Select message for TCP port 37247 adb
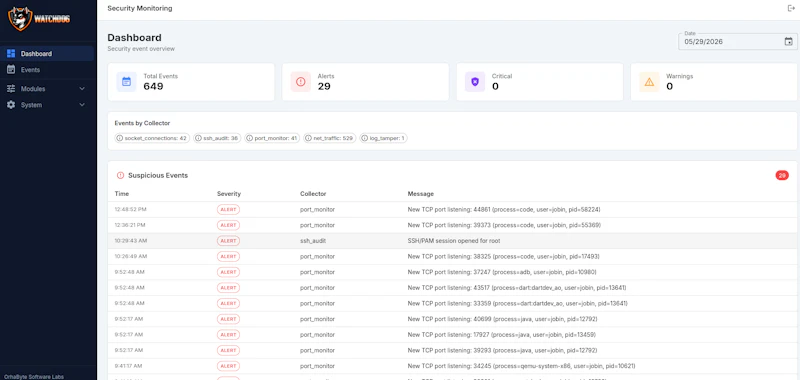This screenshot has height=380, width=800. (x=502, y=272)
